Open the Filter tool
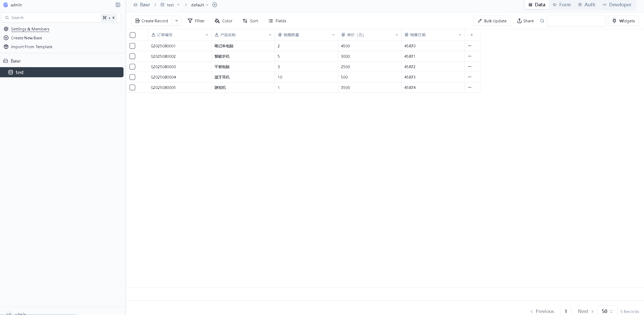This screenshot has height=315, width=644. 196,21
